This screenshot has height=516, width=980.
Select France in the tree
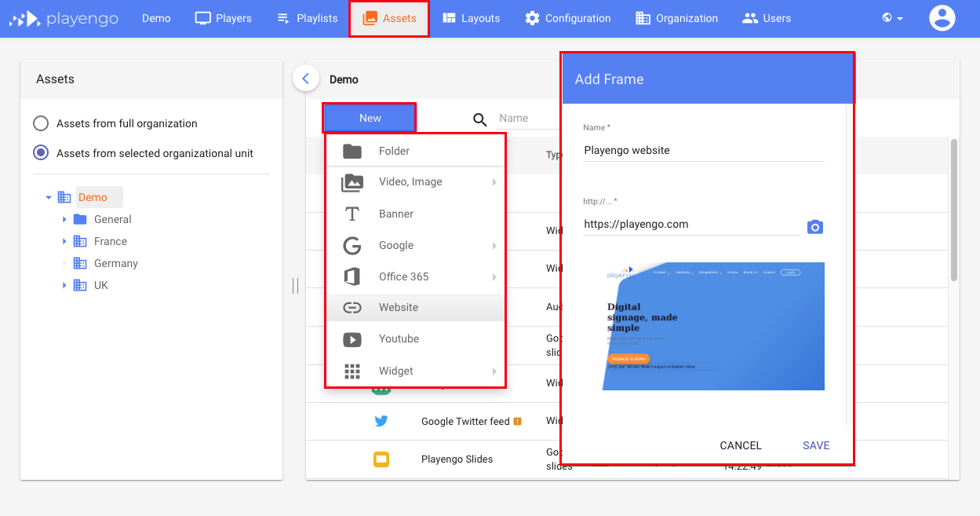[111, 241]
